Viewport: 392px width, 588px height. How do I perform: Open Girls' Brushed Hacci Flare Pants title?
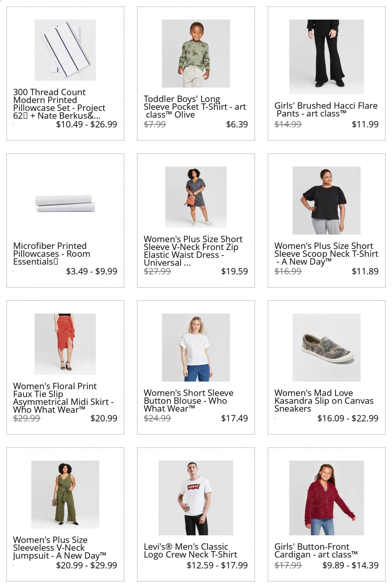pos(326,109)
